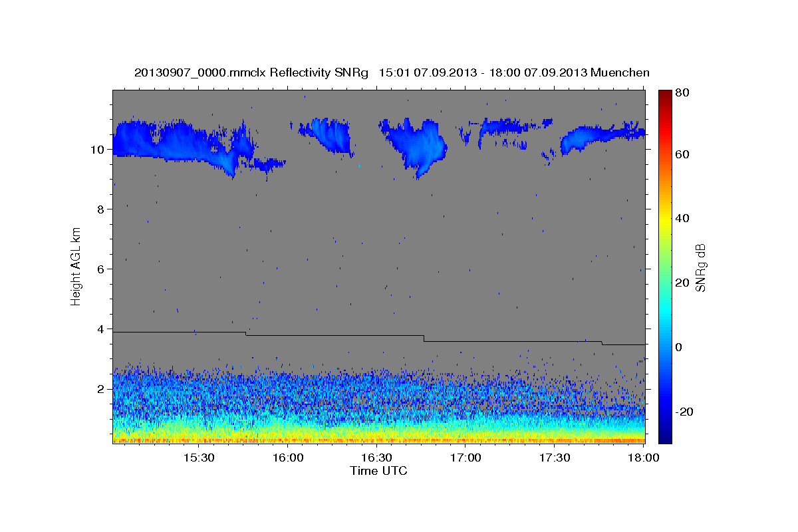The width and height of the screenshot is (798, 532).
Task: Click the 18:00 time tick label
Action: click(644, 458)
